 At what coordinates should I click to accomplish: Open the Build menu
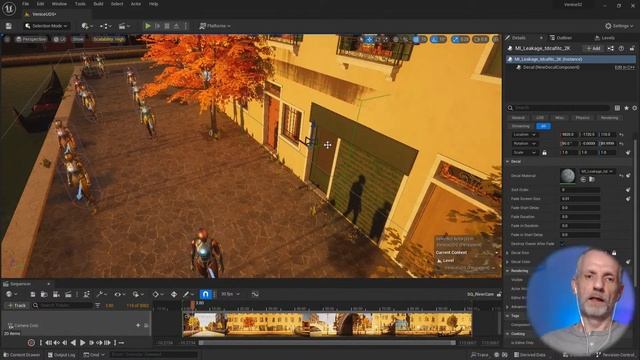tap(98, 4)
